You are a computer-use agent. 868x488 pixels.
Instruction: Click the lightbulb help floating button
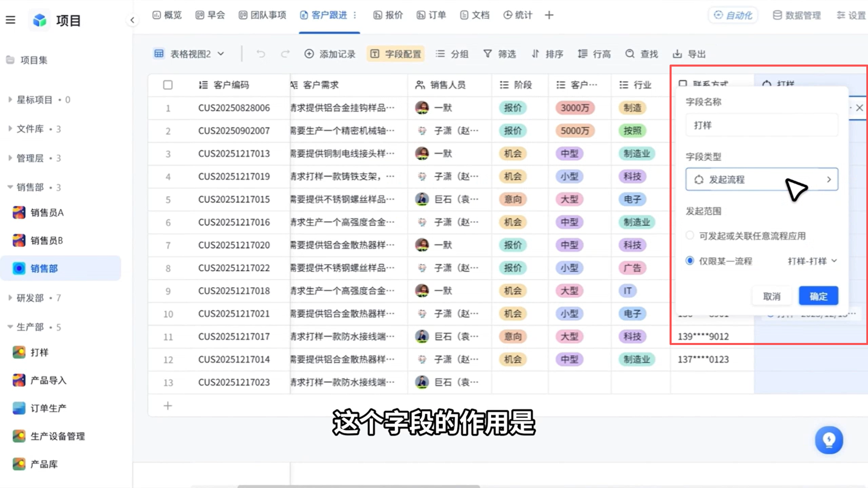tap(829, 440)
